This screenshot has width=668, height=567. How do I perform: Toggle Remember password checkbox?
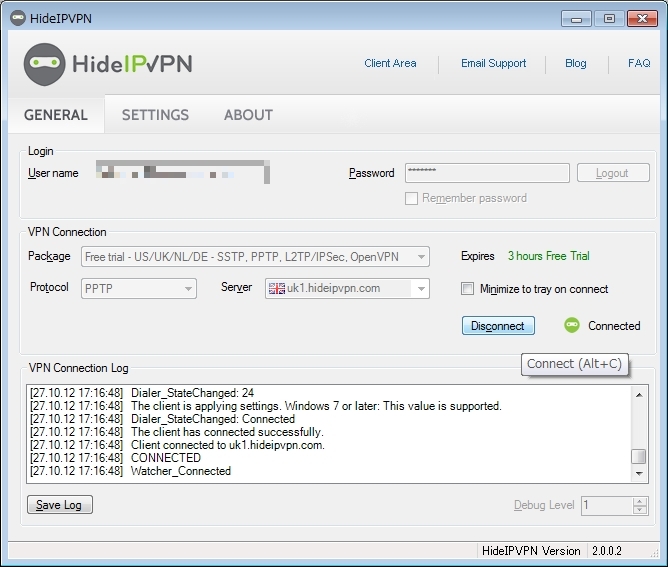coord(411,199)
